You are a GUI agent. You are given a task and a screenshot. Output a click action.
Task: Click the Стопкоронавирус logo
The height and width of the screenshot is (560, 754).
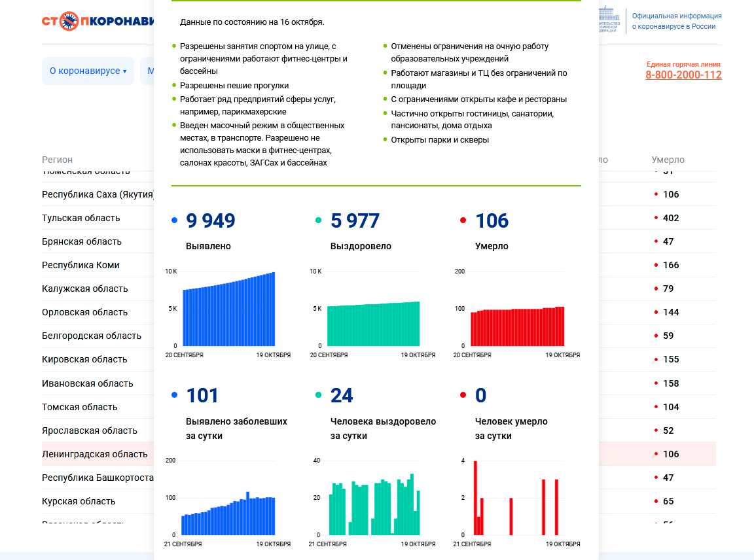point(98,22)
